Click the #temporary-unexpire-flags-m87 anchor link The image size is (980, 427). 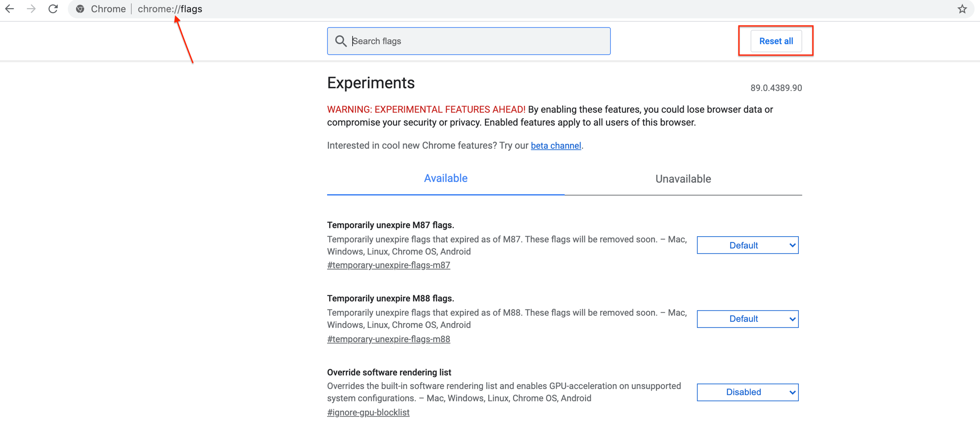(x=388, y=265)
